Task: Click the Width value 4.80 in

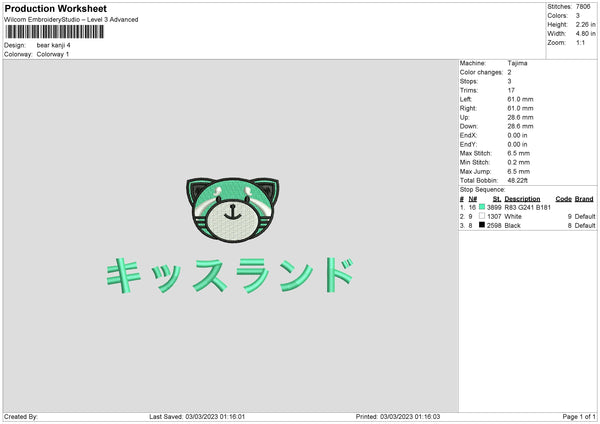Action: point(585,34)
